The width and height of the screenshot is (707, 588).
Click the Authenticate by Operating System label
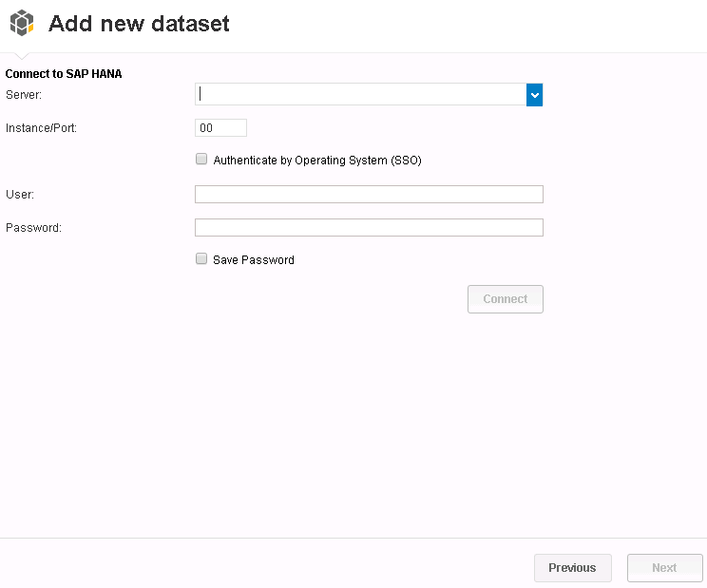317,161
